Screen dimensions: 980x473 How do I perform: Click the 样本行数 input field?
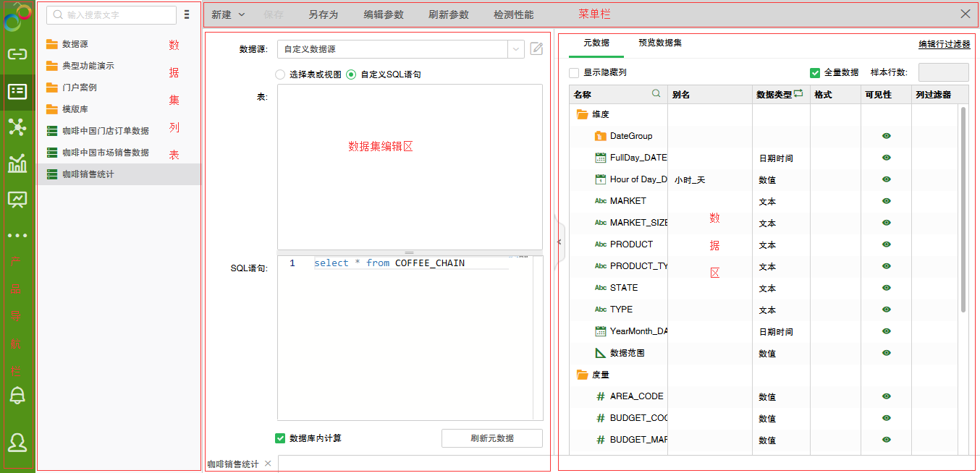943,73
